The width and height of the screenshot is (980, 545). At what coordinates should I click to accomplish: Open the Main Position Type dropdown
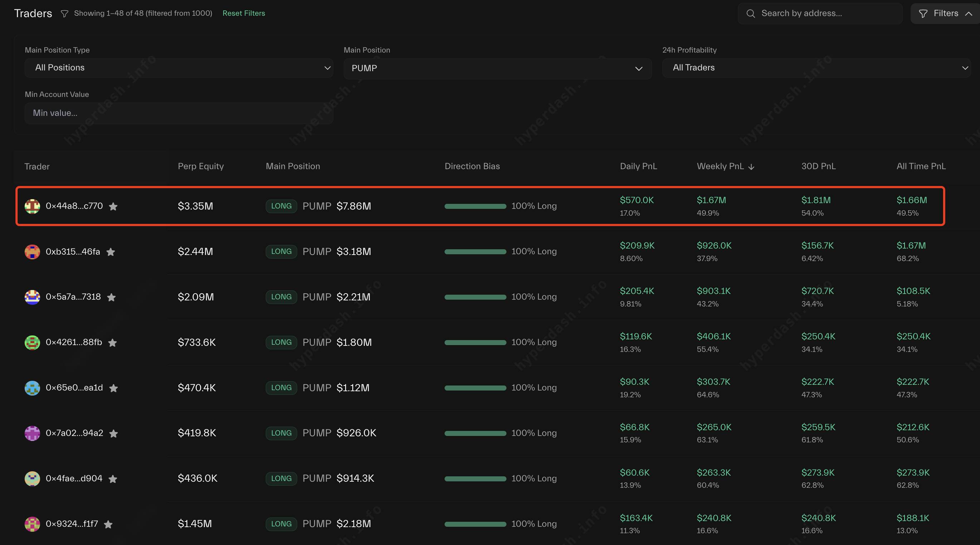click(179, 68)
